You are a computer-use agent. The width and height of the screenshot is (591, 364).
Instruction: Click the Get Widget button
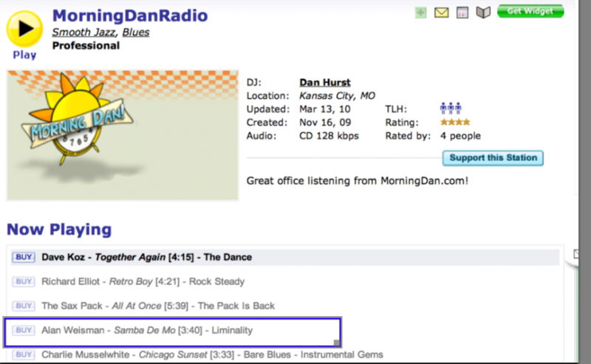click(530, 11)
